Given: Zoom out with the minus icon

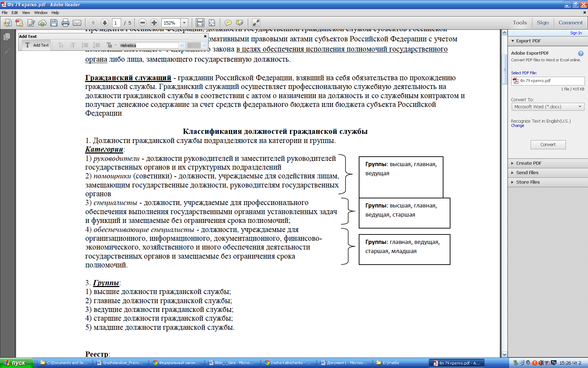Looking at the screenshot, I should pos(142,23).
